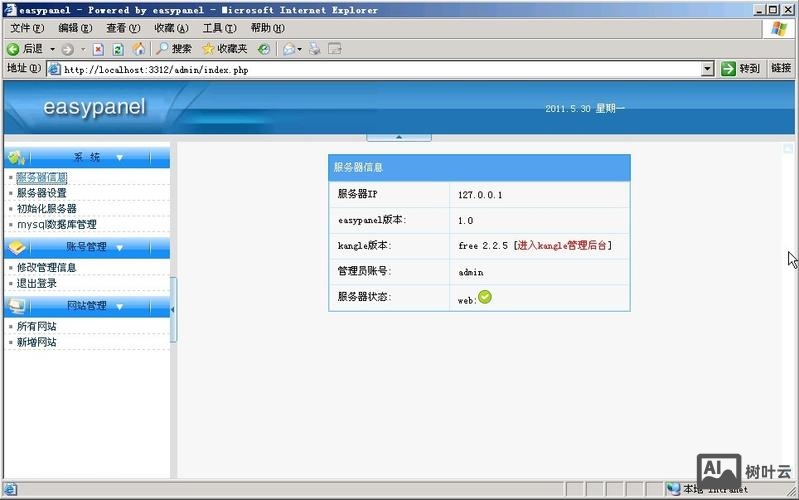Click the Windows flag logo icon

[x=779, y=29]
